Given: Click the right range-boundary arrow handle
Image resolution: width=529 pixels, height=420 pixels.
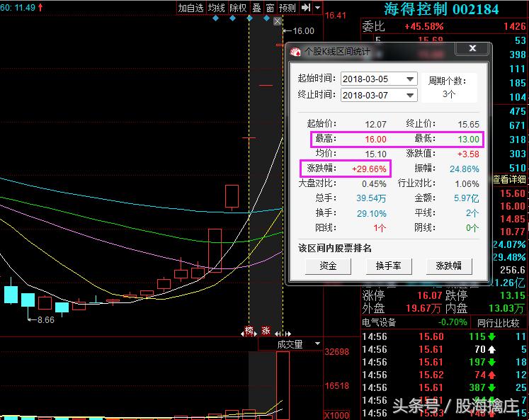Looking at the screenshot, I should [288, 334].
